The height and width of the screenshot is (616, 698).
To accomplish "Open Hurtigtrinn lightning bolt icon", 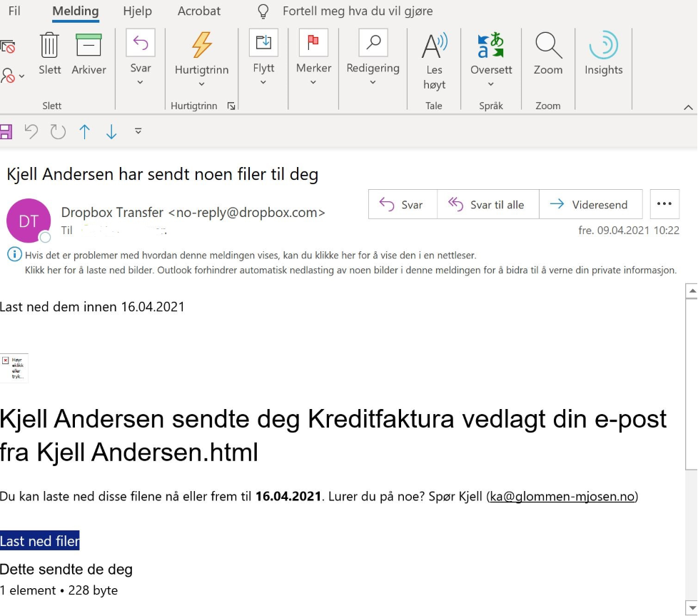I will tap(202, 45).
